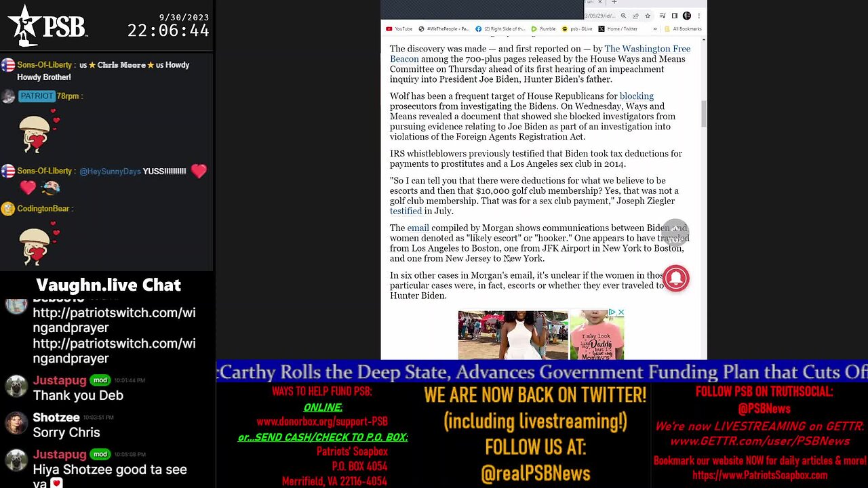Grab the page vertical scrollbar thumb
Image resolution: width=868 pixels, height=488 pixels.
pos(703,113)
